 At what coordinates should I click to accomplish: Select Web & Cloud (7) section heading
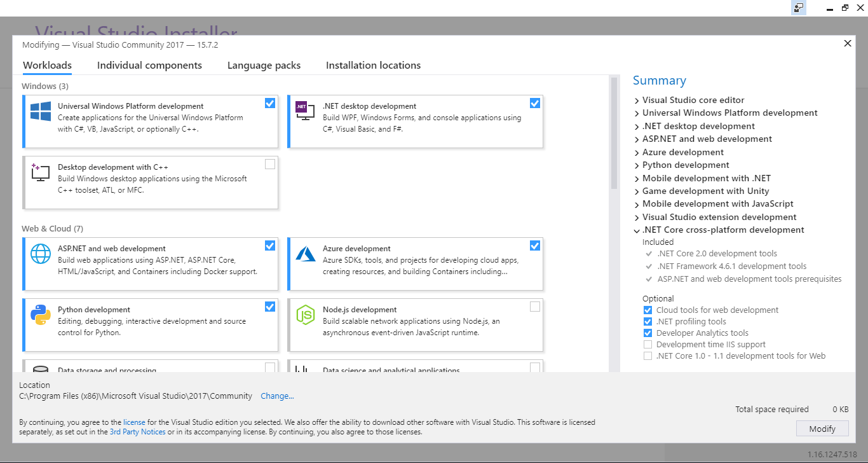coord(52,229)
